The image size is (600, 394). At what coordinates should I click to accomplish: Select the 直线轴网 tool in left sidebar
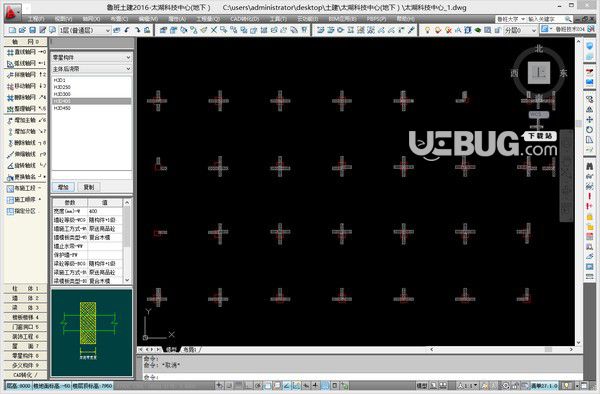26,52
